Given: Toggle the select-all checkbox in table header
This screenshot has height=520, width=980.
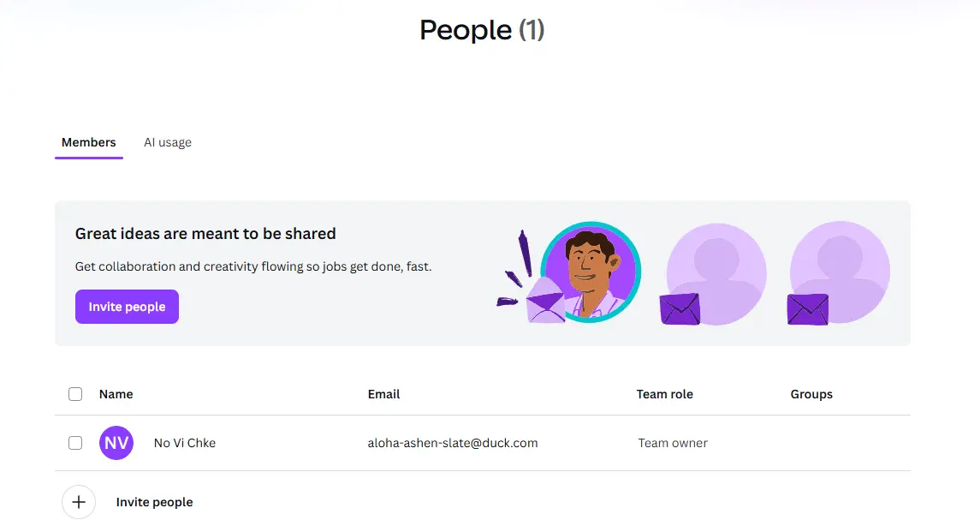Looking at the screenshot, I should pyautogui.click(x=75, y=394).
